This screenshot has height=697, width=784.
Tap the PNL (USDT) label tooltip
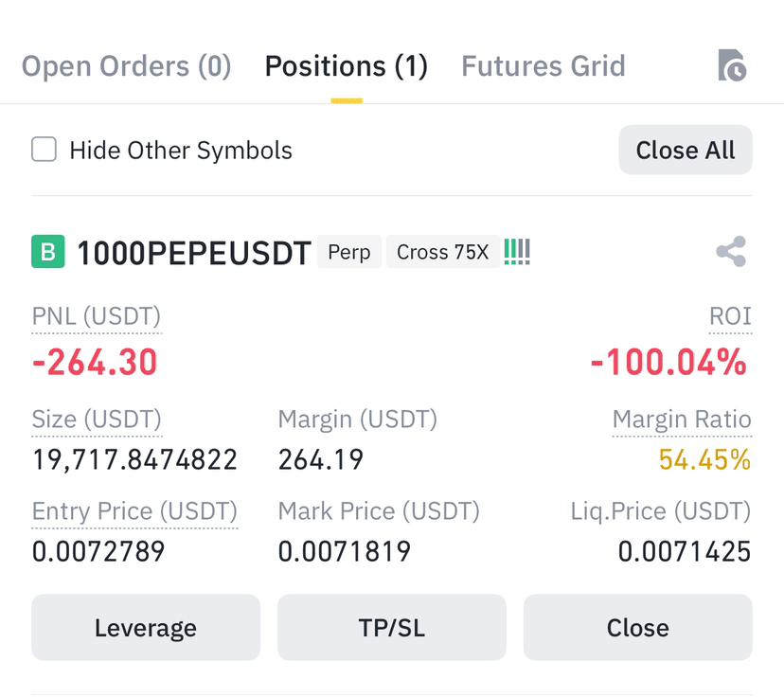pyautogui.click(x=97, y=316)
